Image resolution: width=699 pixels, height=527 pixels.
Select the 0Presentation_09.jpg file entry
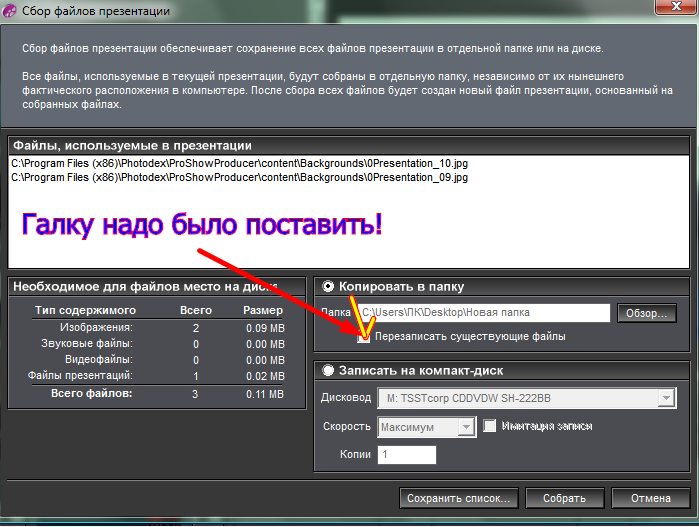pos(240,177)
